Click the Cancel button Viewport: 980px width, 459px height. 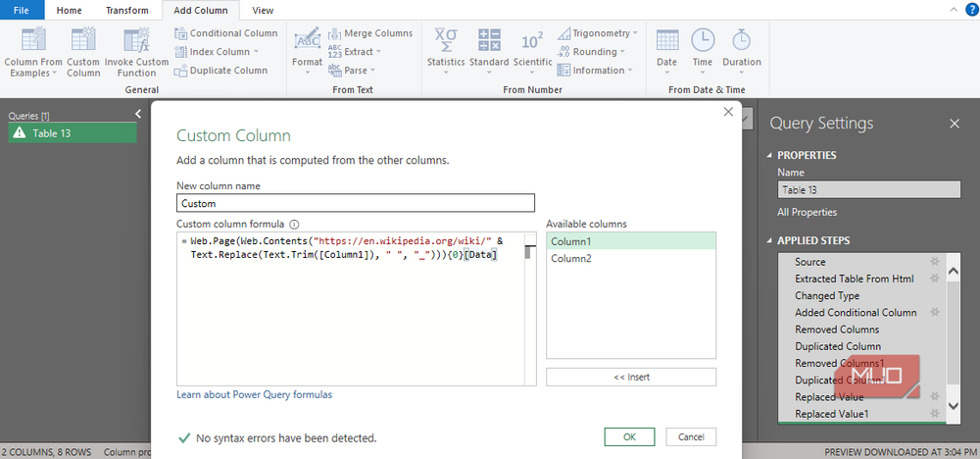pos(691,437)
